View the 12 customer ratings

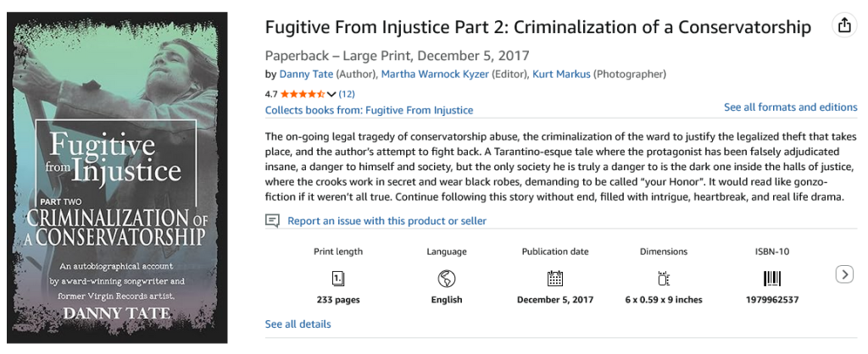347,94
